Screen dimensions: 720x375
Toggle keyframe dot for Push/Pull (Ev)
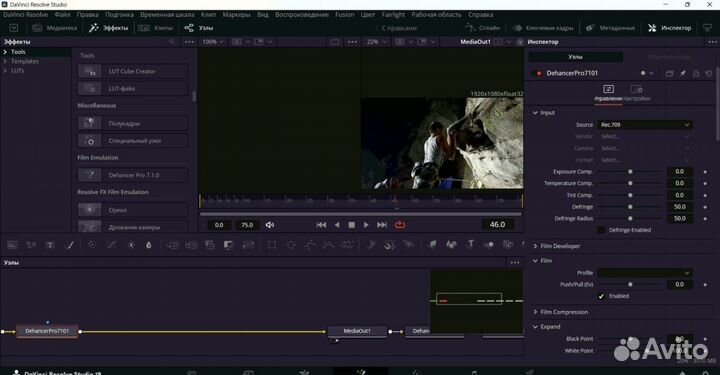point(705,285)
